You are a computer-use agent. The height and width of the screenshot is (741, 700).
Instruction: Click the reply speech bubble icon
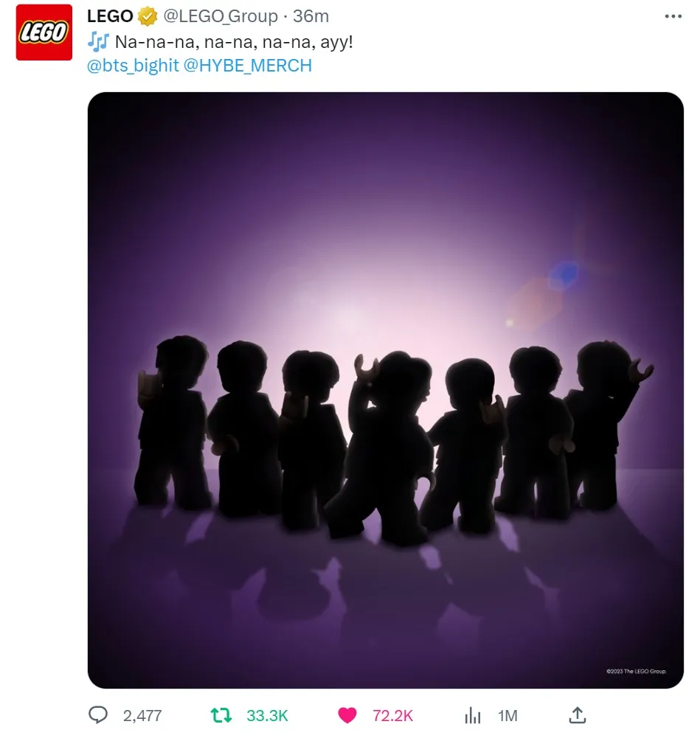point(98,715)
